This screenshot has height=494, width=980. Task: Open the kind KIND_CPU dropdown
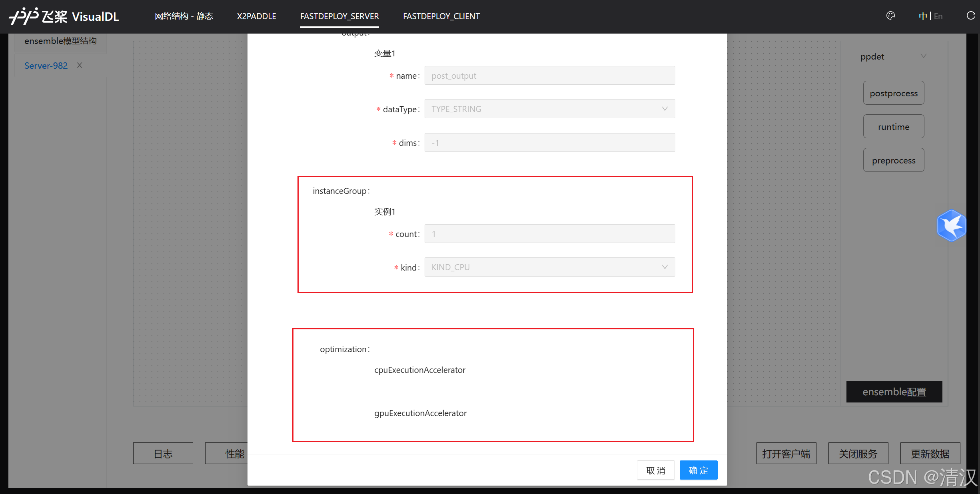click(x=550, y=267)
